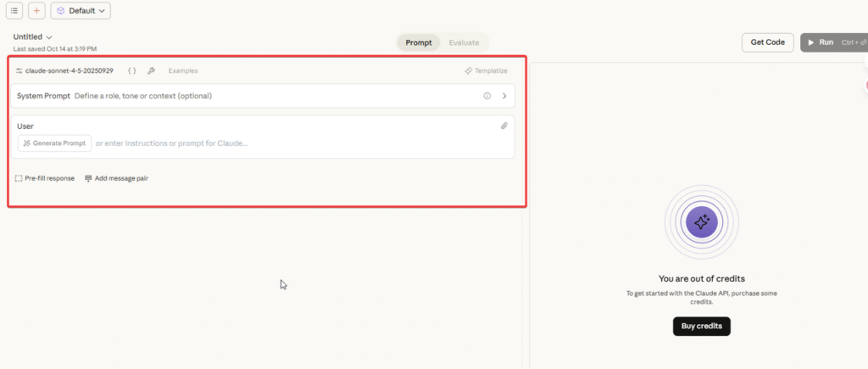Open the variables curly braces icon
The image size is (868, 369).
pyautogui.click(x=132, y=71)
